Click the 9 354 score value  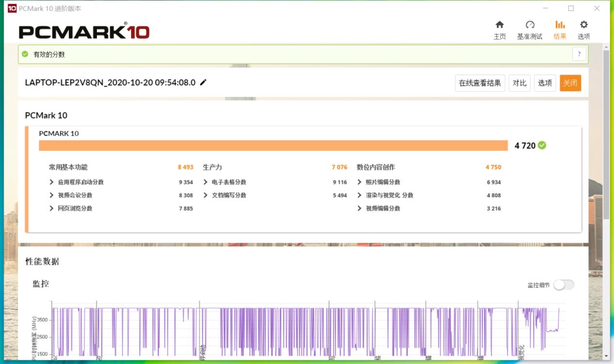[186, 182]
